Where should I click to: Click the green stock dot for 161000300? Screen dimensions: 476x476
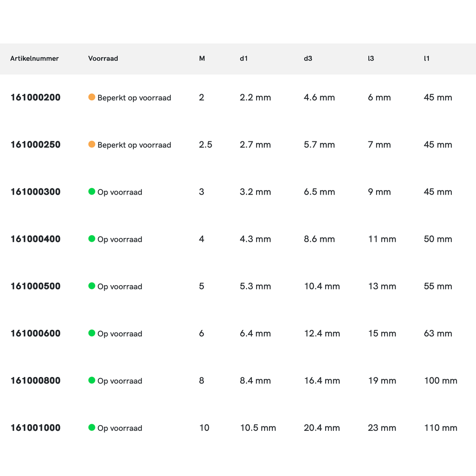(92, 191)
